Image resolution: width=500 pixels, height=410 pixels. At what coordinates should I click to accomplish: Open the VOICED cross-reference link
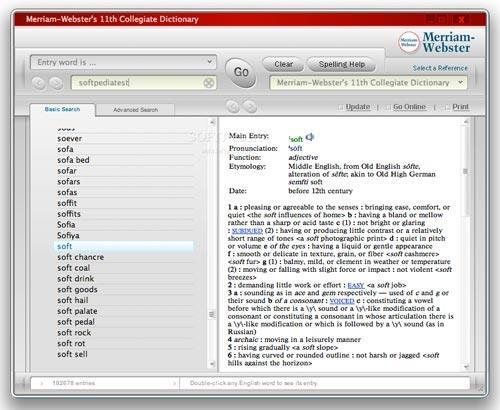342,301
